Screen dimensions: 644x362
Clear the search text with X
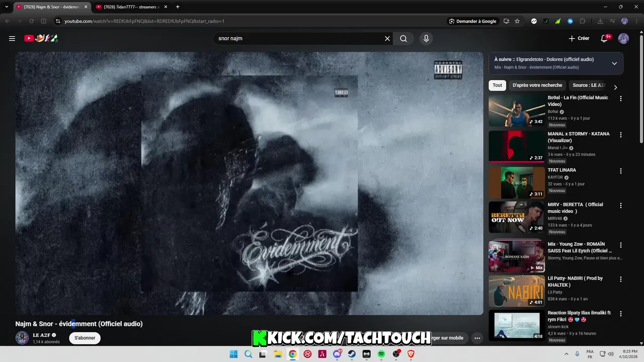(x=387, y=39)
